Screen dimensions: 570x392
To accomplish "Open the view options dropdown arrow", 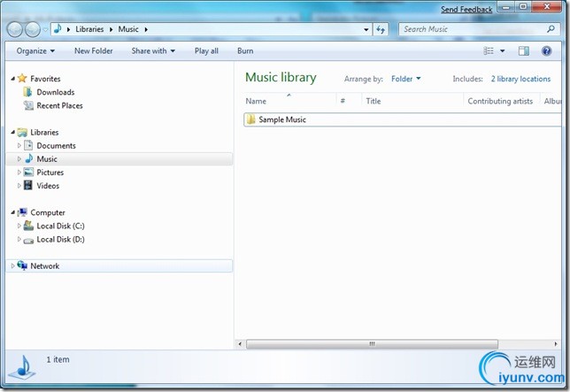I will pyautogui.click(x=503, y=51).
